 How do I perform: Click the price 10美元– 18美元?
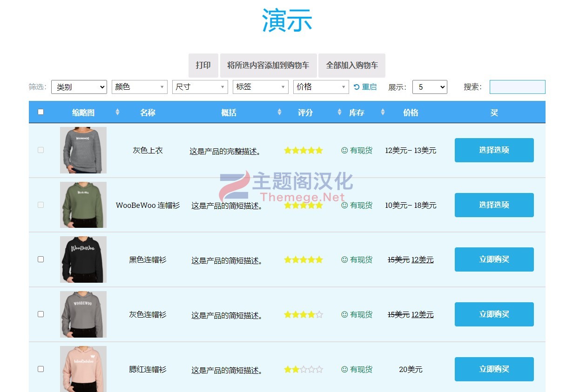(x=411, y=205)
